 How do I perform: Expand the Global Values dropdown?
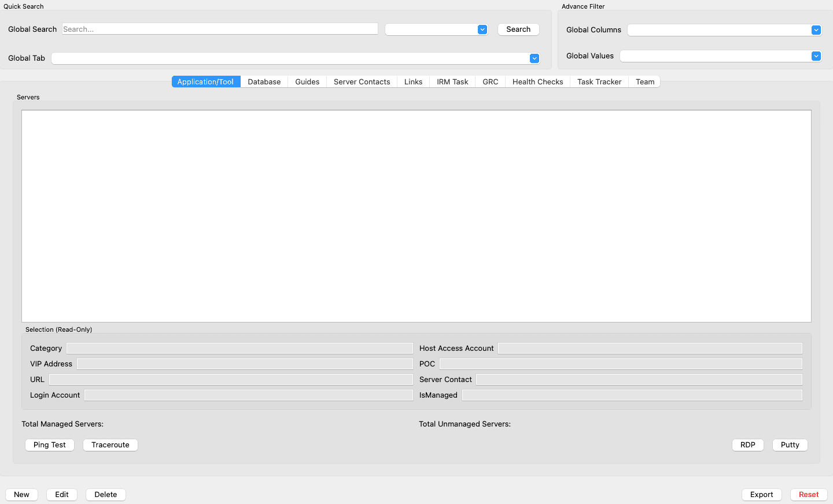[816, 56]
